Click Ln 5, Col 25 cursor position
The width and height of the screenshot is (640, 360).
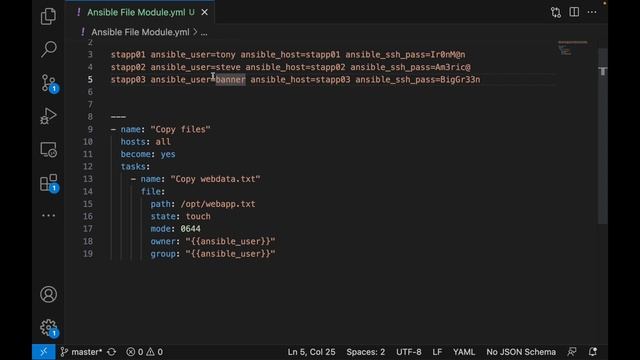point(311,352)
